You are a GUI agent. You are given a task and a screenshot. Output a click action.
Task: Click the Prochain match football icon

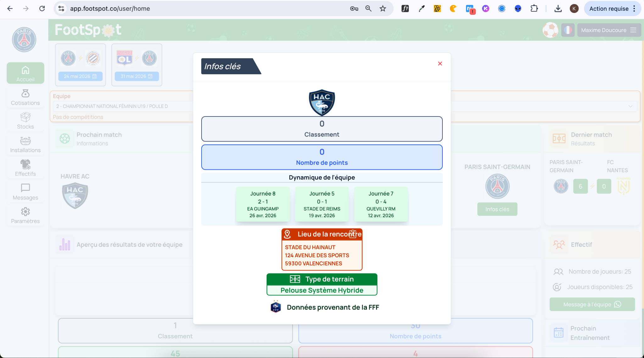[x=65, y=139]
